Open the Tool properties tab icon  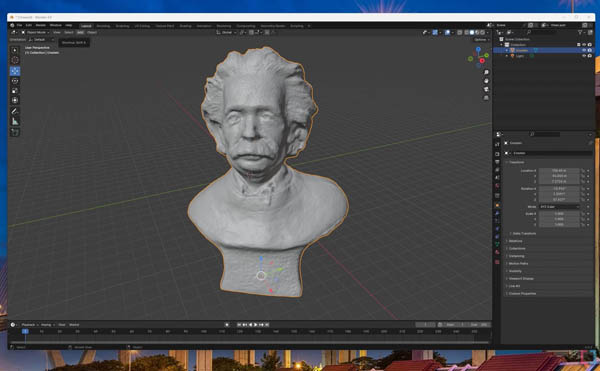pyautogui.click(x=497, y=144)
